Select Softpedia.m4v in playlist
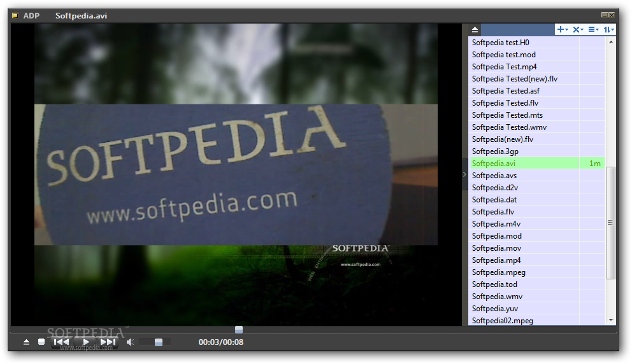The height and width of the screenshot is (364, 632). pos(536,223)
